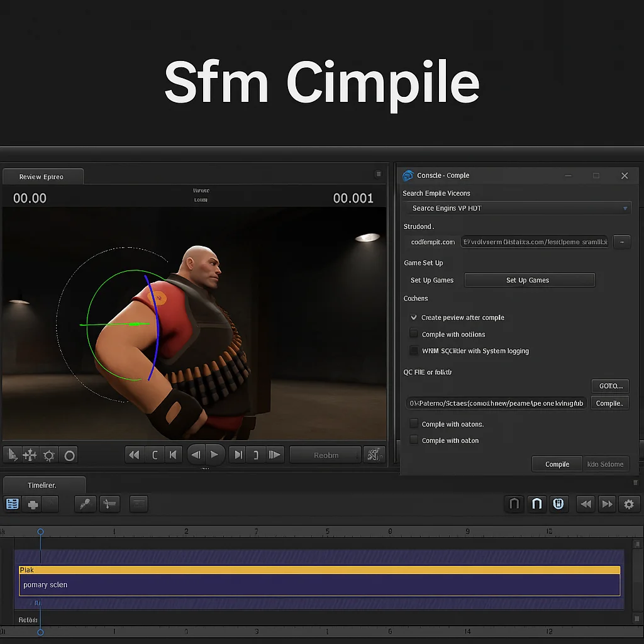Click the sun-shaped tool icon below viewport

click(49, 455)
